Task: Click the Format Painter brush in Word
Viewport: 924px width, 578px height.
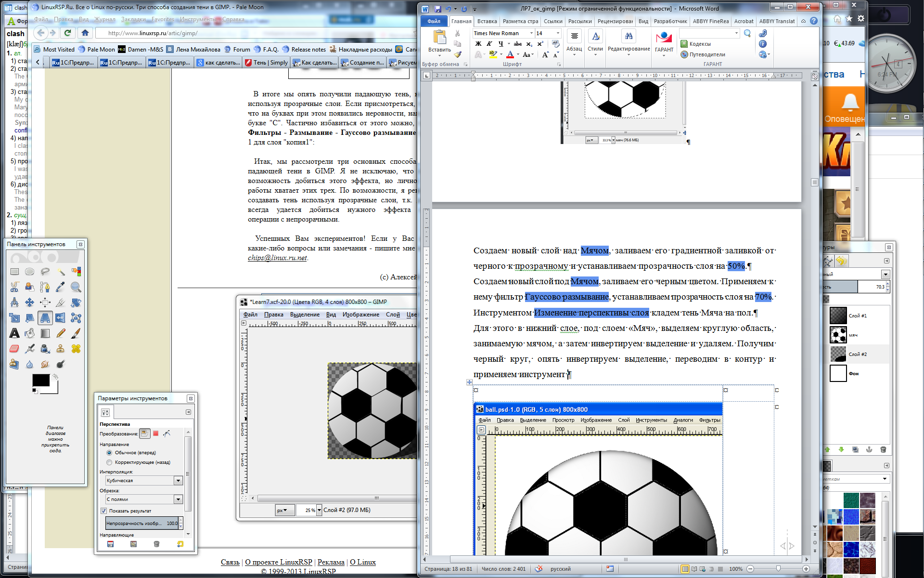Action: point(458,54)
